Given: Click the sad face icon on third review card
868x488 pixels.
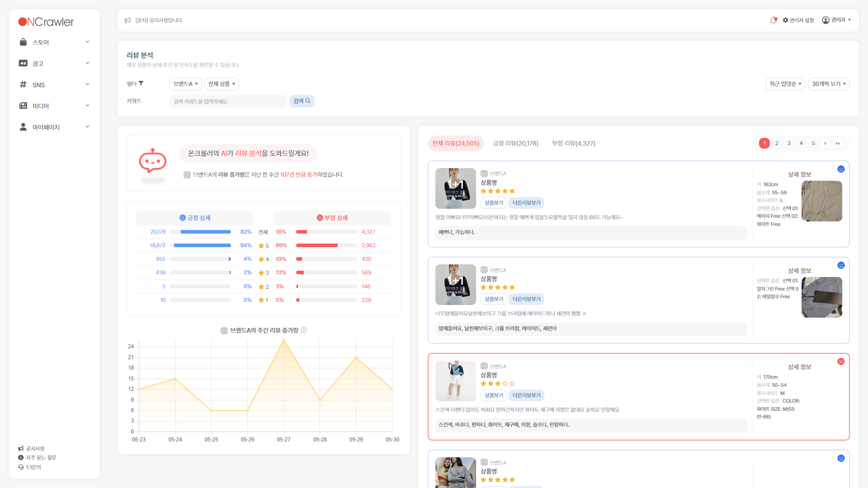Looking at the screenshot, I should 841,361.
